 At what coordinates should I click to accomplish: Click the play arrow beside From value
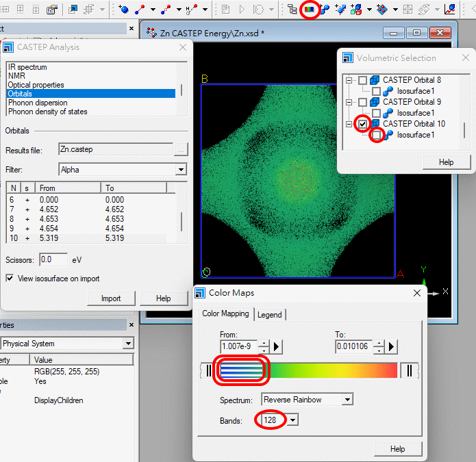pyautogui.click(x=277, y=347)
